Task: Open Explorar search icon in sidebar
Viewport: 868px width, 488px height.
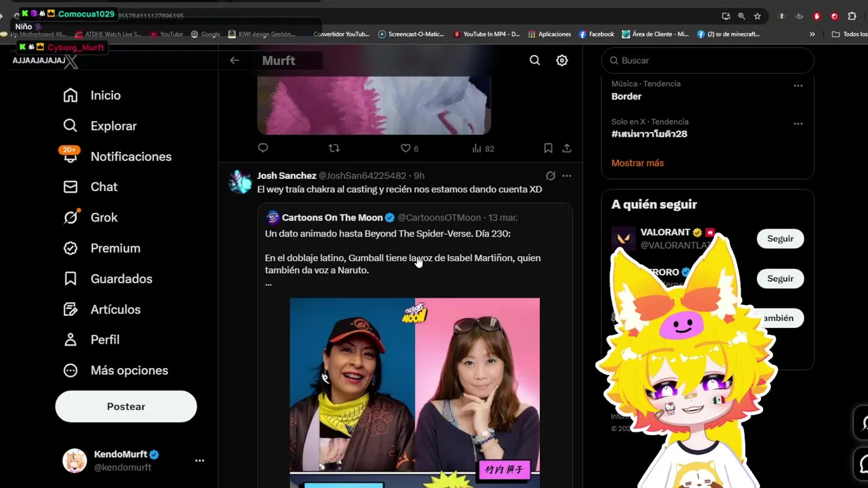Action: [x=71, y=126]
